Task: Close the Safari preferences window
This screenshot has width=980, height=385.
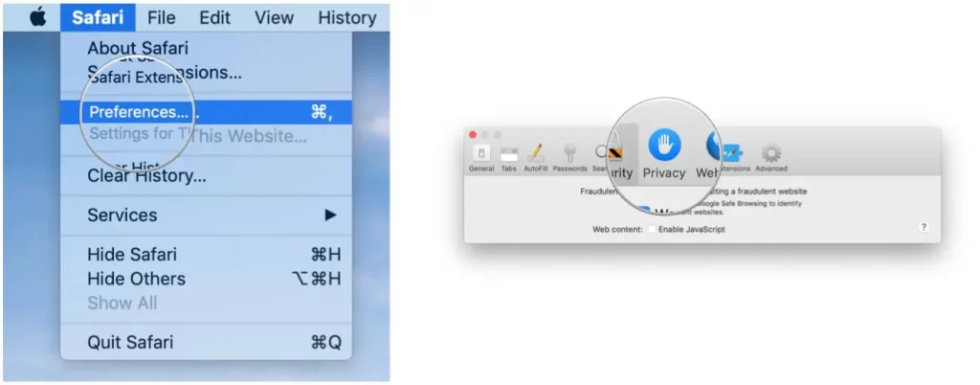Action: tap(473, 134)
